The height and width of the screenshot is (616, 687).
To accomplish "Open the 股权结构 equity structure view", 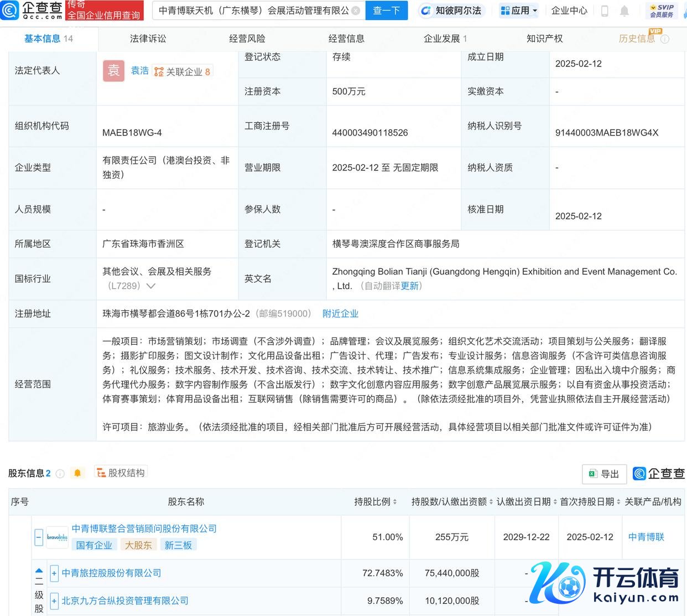I will tap(121, 473).
